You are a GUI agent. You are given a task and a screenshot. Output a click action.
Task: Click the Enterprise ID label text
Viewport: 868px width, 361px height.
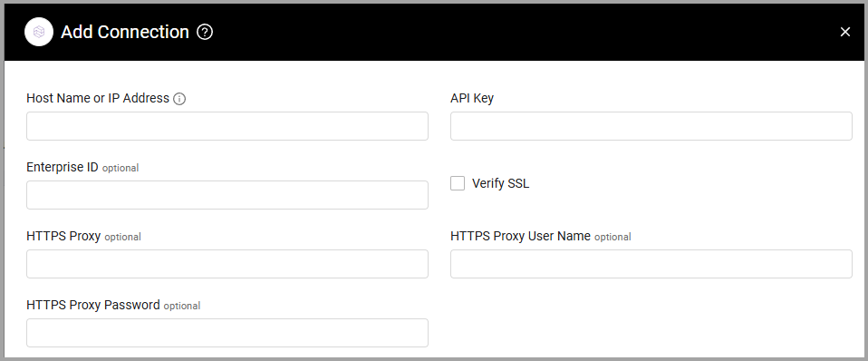(63, 167)
